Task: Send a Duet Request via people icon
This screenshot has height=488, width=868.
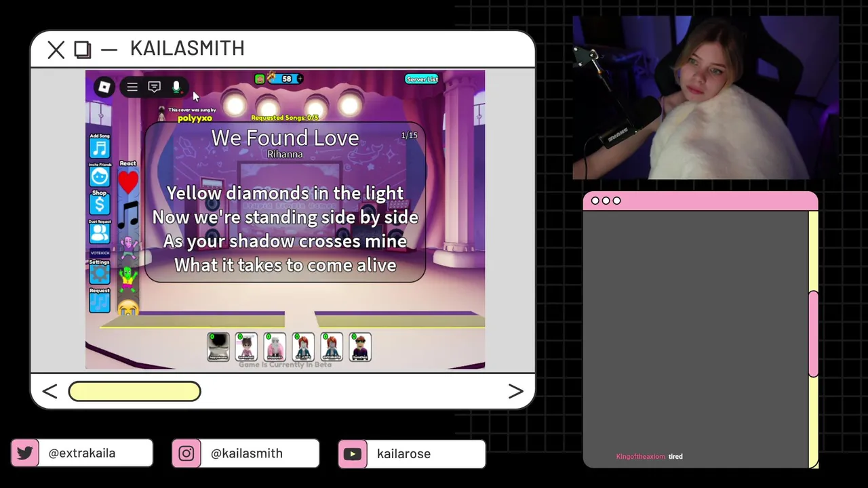Action: (100, 233)
